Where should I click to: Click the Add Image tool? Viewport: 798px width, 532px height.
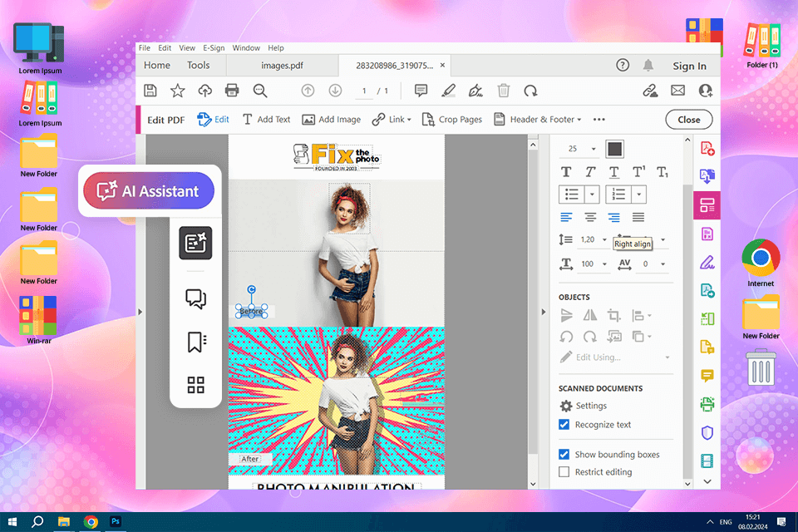coord(331,120)
